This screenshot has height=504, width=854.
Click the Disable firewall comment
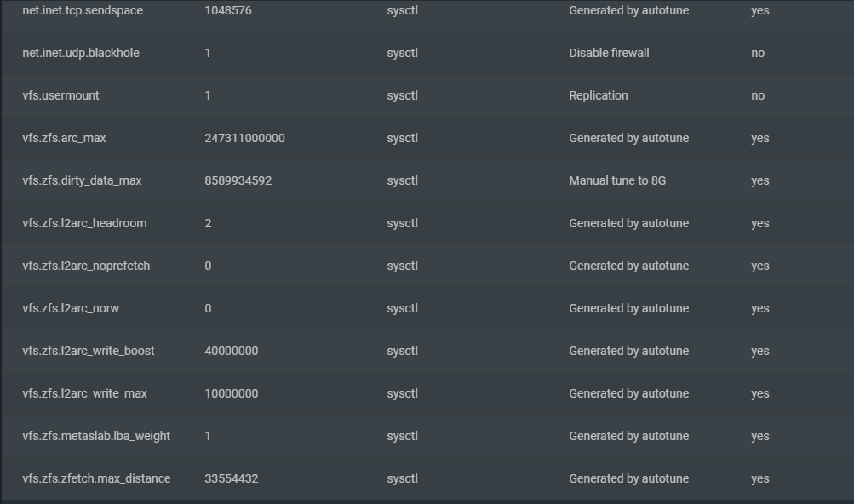click(609, 53)
